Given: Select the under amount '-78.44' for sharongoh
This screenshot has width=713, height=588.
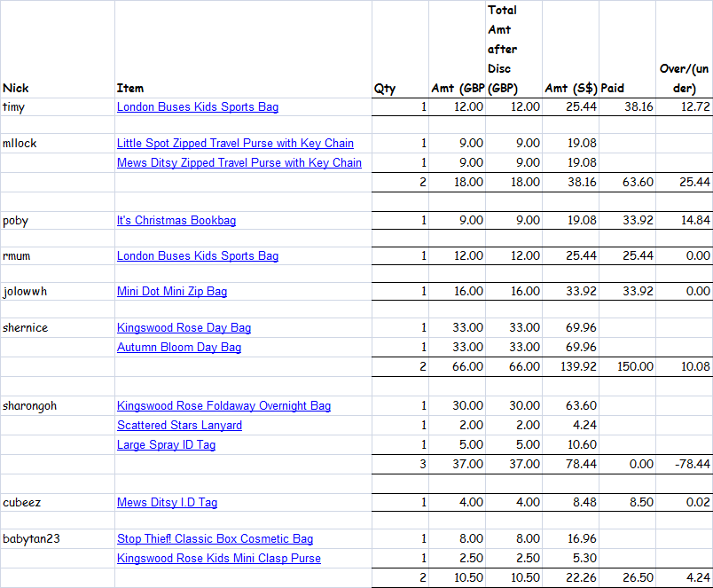Looking at the screenshot, I should coord(685,465).
